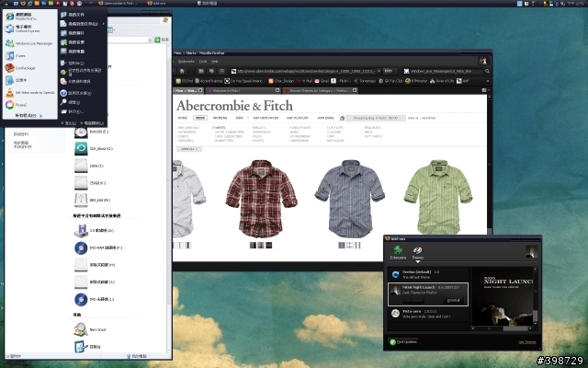Open the Control Panel icon in Explorer
Image resolution: width=588 pixels, height=368 pixels.
81,347
